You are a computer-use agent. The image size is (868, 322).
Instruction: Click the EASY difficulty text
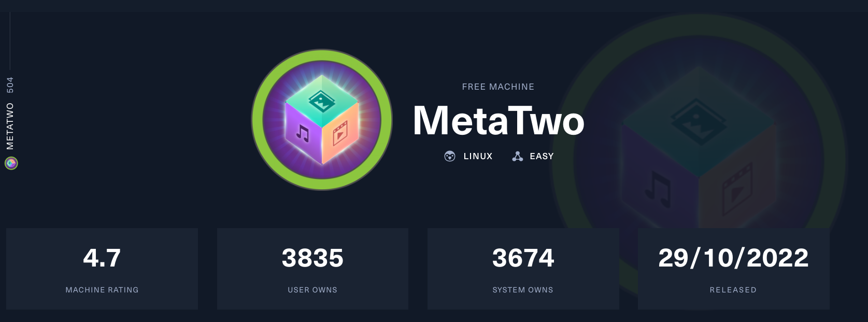coord(542,156)
